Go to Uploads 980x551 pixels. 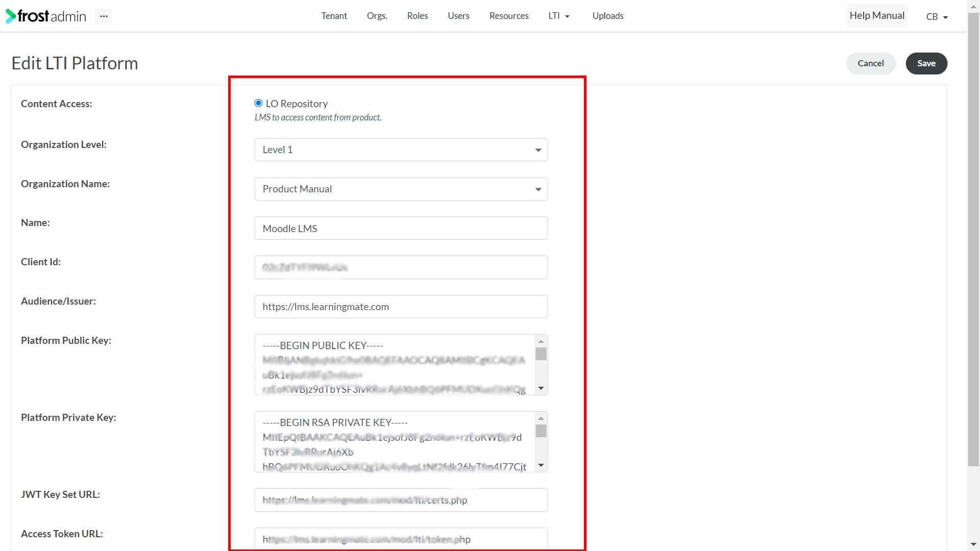[x=607, y=16]
